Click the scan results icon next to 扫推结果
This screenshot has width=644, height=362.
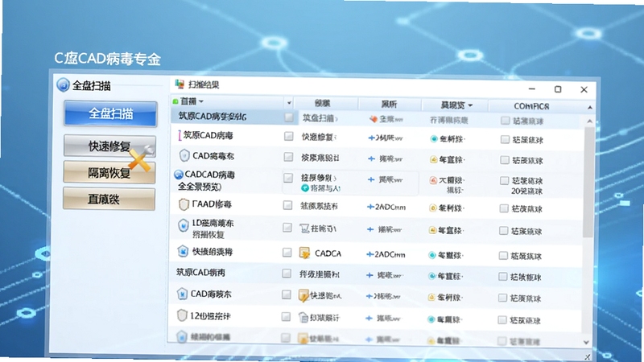(x=180, y=84)
